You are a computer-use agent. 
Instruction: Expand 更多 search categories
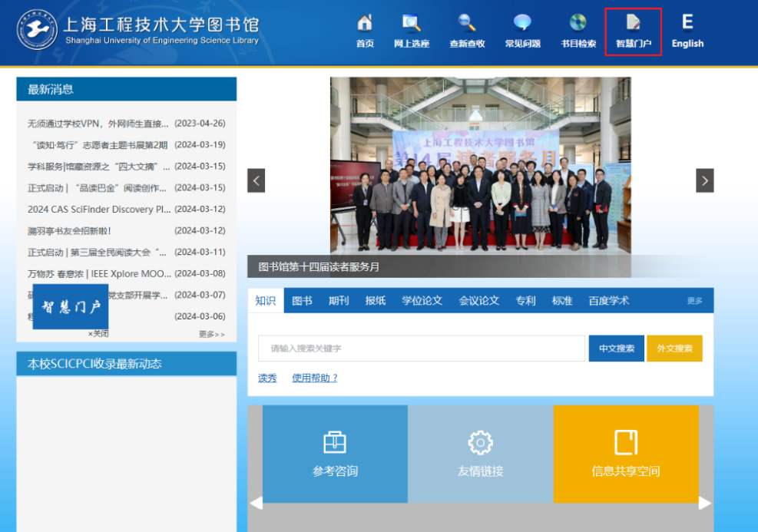coord(694,301)
